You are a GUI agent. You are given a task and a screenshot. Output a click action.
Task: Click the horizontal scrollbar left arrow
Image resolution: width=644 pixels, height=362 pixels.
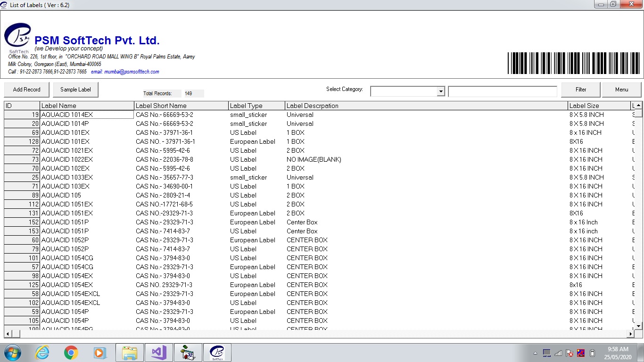8,334
